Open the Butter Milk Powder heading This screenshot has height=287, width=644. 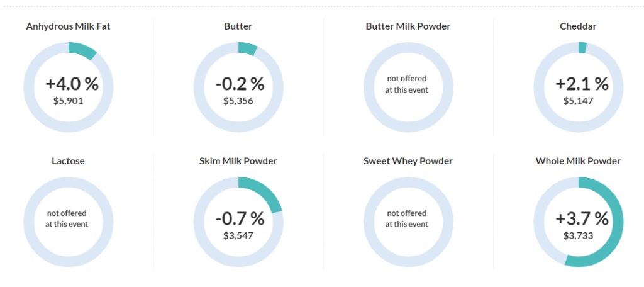click(x=408, y=26)
